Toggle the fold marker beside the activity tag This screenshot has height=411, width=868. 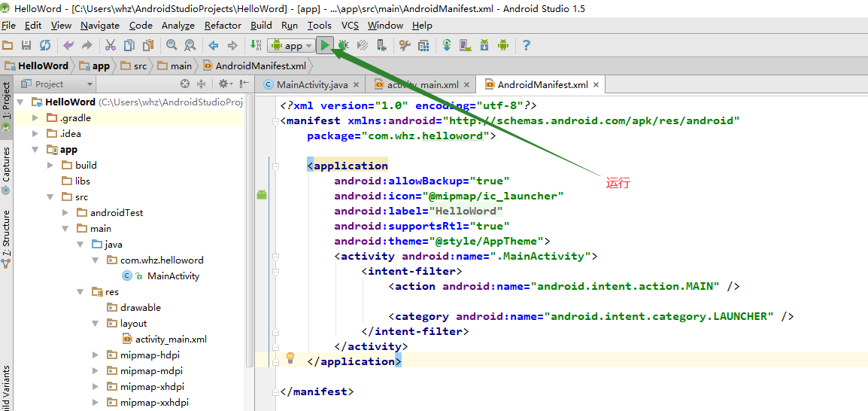point(276,257)
